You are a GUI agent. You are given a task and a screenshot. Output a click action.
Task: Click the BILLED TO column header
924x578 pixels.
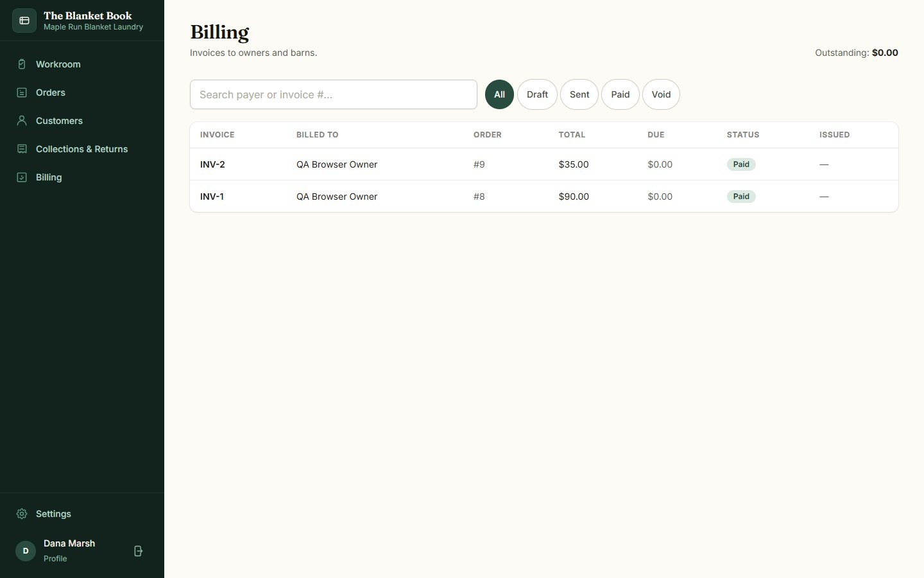pos(318,135)
